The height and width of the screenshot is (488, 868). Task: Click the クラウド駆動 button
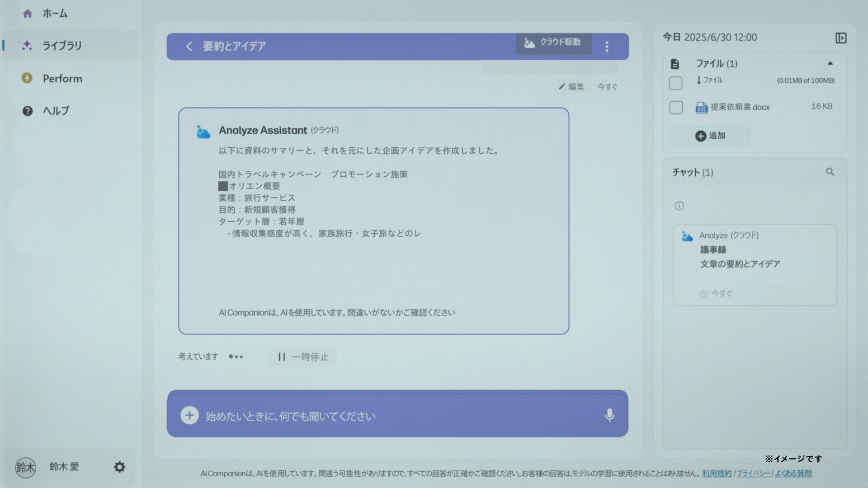pos(554,43)
